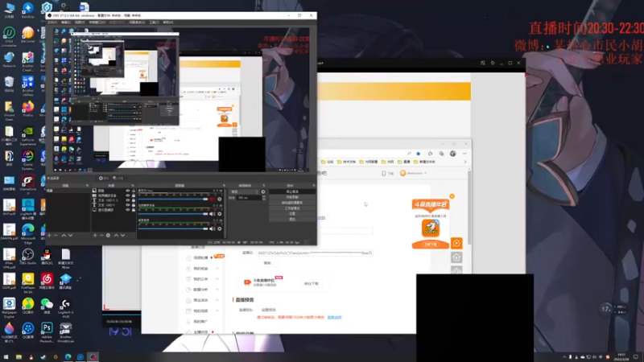Open Windows Start menu
Screen dimensions: 644x362
tap(6, 357)
